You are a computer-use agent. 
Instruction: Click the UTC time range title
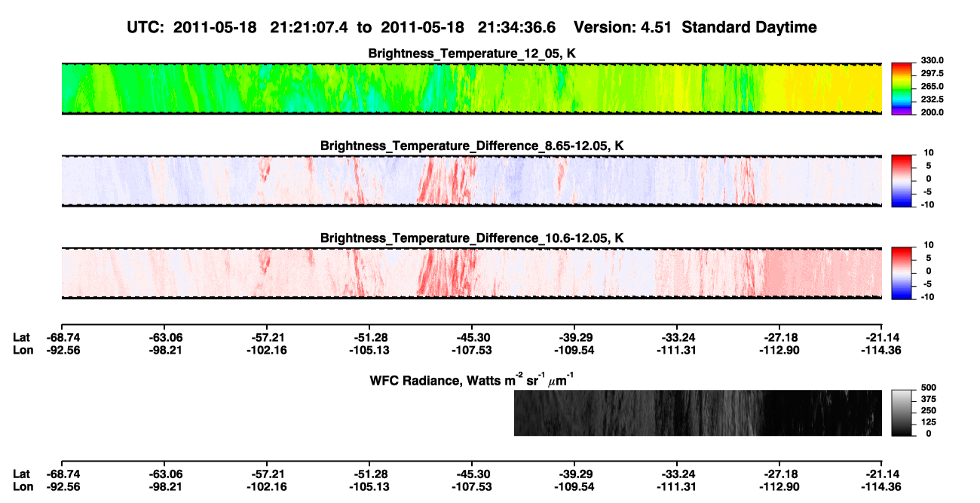[x=472, y=27]
